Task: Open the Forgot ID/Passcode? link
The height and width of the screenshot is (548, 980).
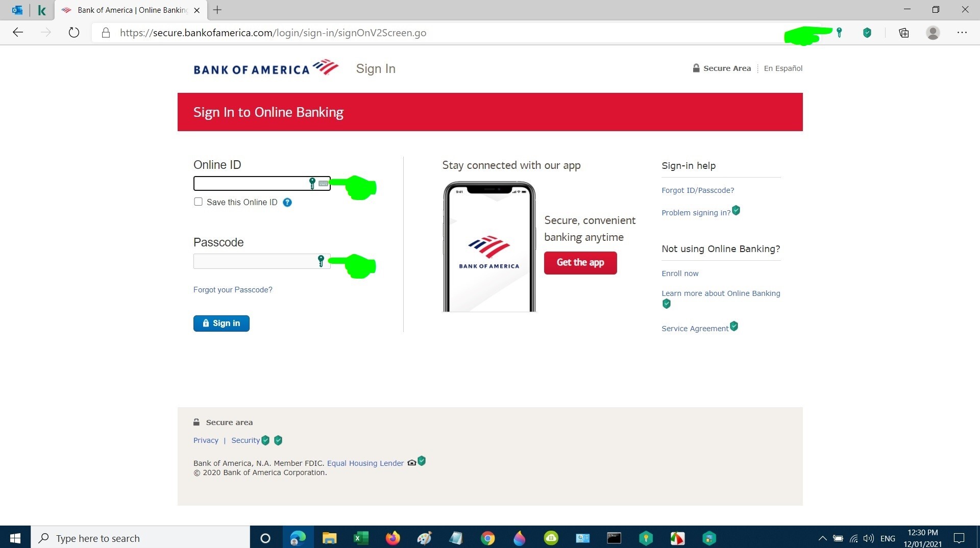Action: 698,190
